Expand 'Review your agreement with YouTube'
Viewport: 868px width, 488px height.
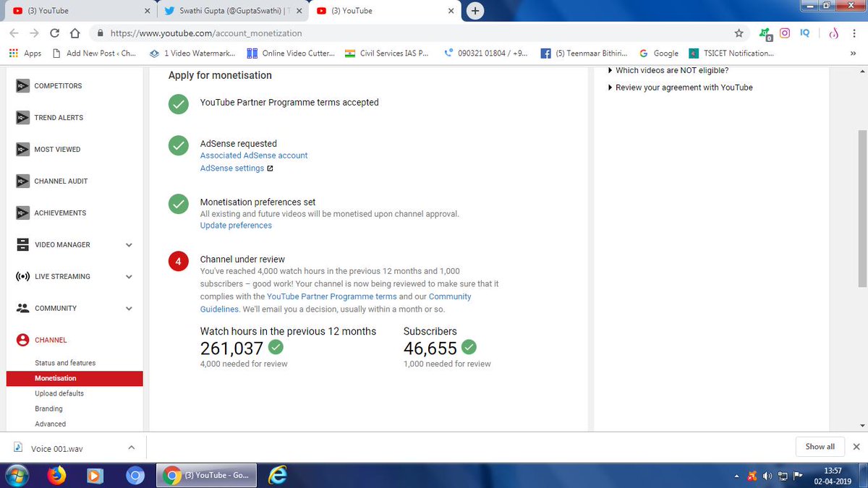point(680,87)
